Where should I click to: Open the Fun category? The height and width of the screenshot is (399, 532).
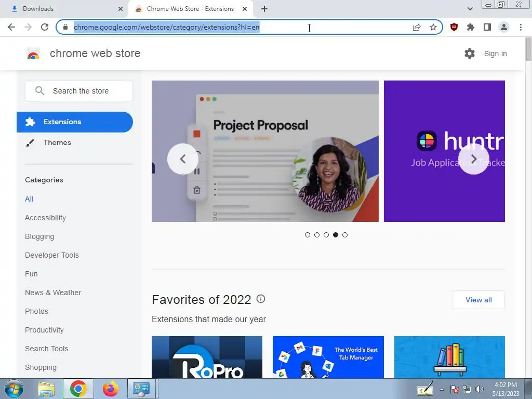(x=31, y=274)
